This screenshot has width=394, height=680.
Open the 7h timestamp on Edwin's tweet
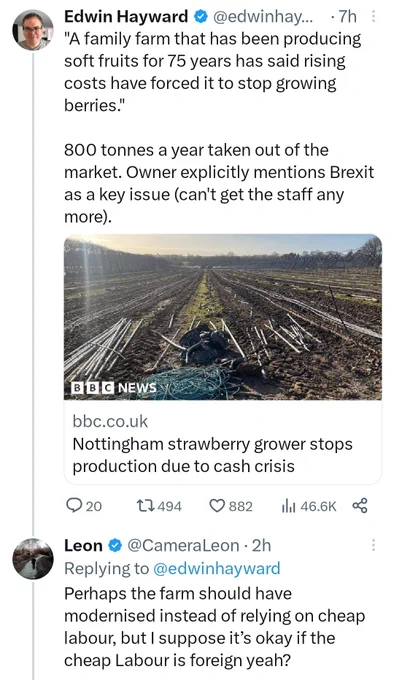tap(348, 17)
